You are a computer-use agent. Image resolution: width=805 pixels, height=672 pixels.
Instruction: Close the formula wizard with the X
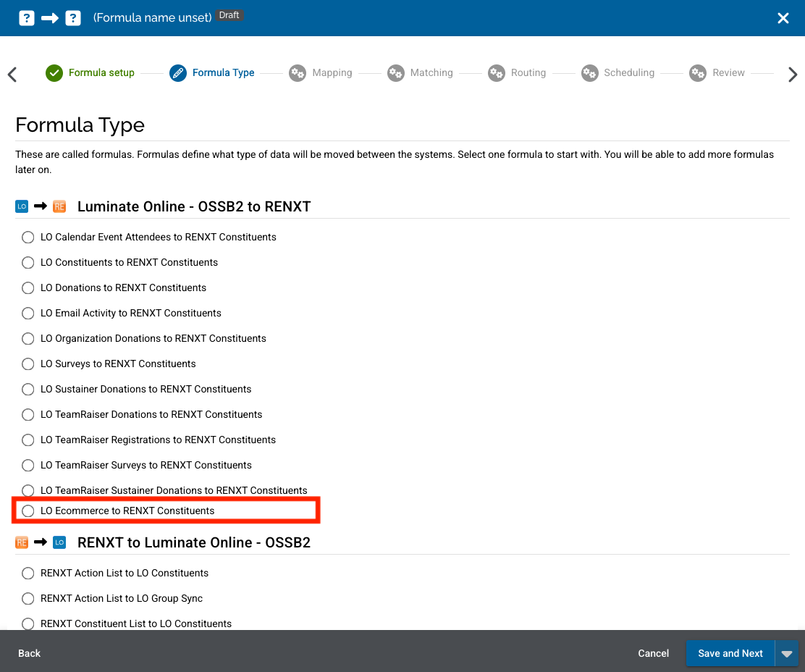pos(783,18)
